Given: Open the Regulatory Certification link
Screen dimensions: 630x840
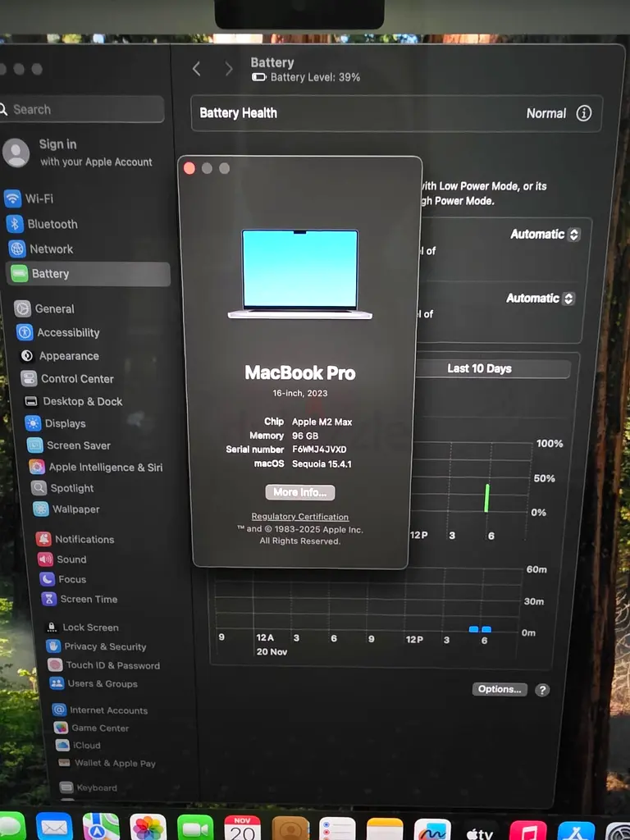Looking at the screenshot, I should coord(299,517).
